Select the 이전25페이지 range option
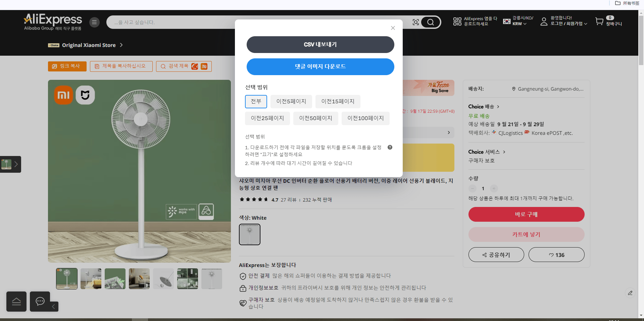644x321 pixels. coord(267,118)
